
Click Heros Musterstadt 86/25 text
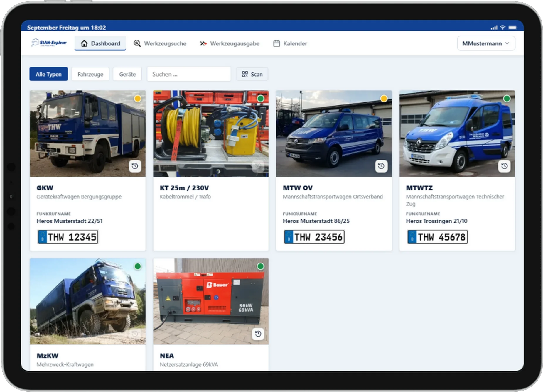click(316, 221)
